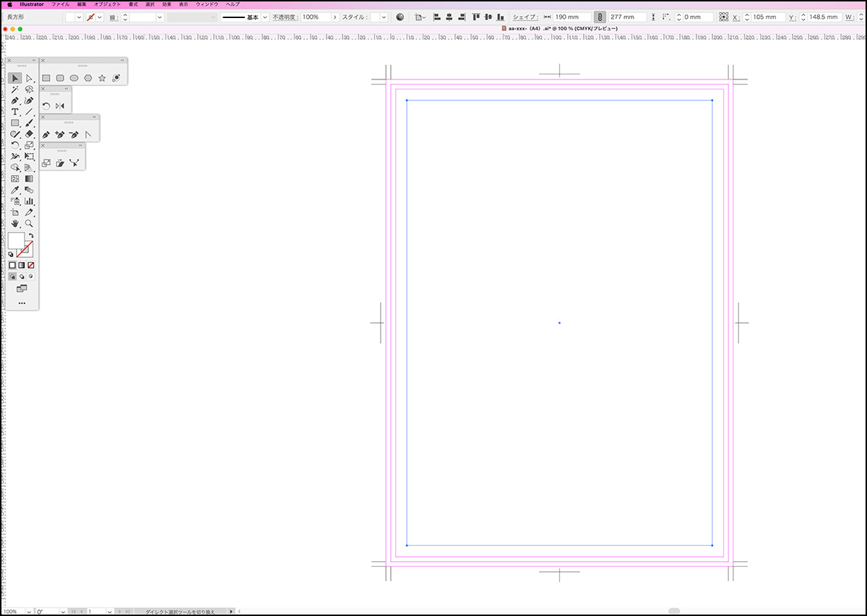Swap fill and stroke colors
The height and width of the screenshot is (616, 867).
point(31,235)
